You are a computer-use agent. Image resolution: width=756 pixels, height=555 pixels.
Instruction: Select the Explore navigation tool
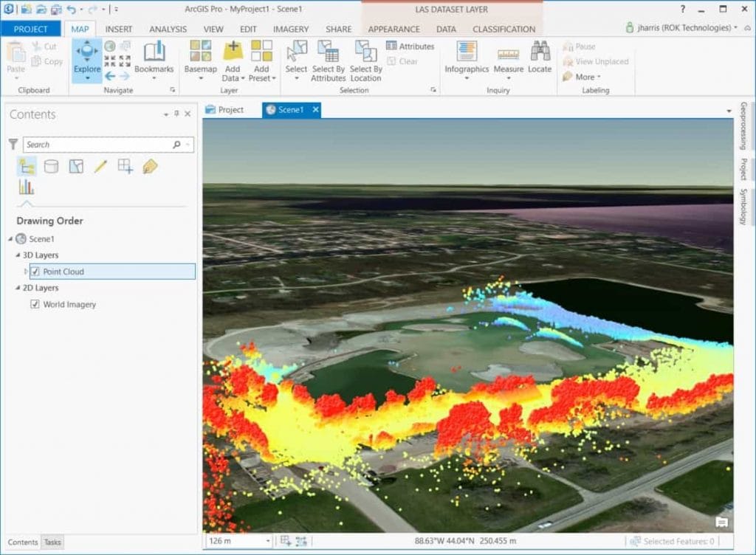pyautogui.click(x=87, y=56)
